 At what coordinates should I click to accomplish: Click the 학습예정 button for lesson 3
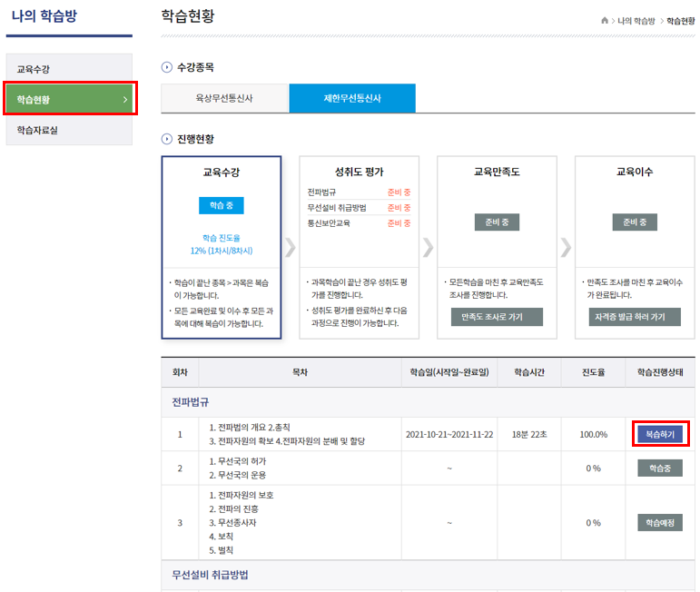pyautogui.click(x=659, y=523)
